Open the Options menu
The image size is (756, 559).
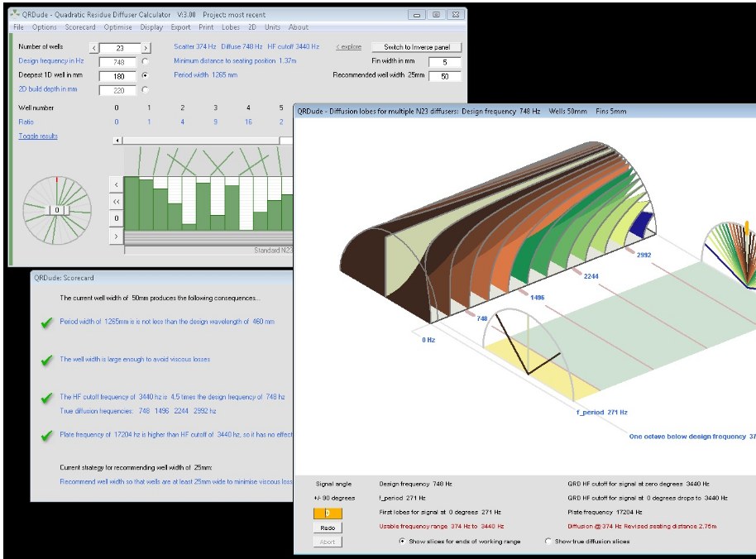(x=45, y=27)
